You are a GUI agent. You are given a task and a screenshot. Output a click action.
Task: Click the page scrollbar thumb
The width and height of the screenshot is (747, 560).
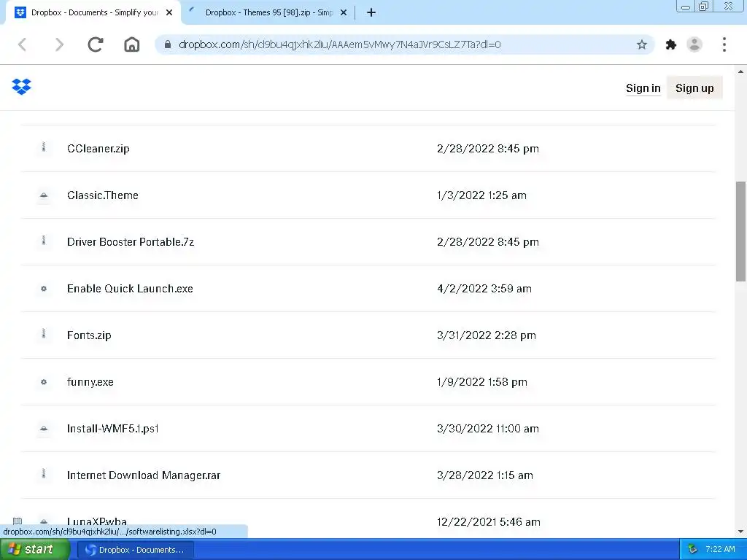(x=740, y=231)
